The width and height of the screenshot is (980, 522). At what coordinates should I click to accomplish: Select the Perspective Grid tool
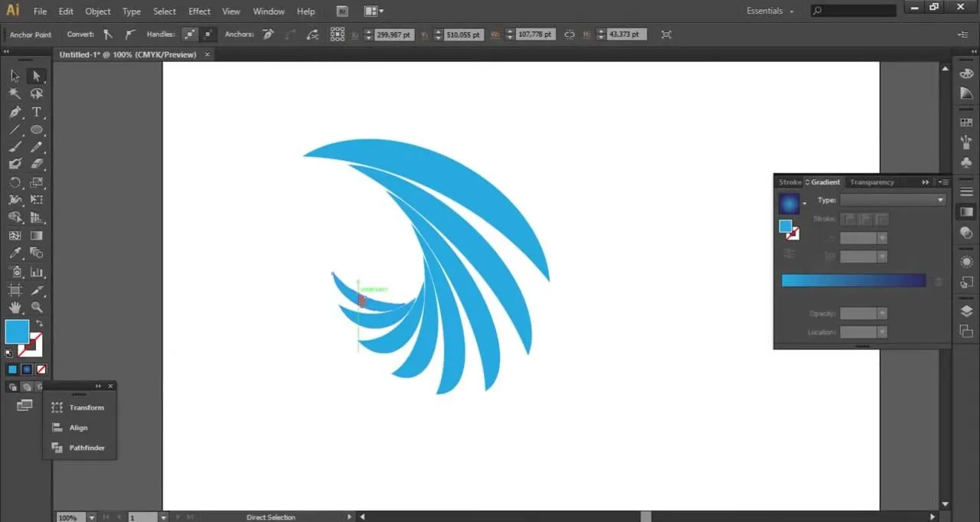pyautogui.click(x=36, y=217)
